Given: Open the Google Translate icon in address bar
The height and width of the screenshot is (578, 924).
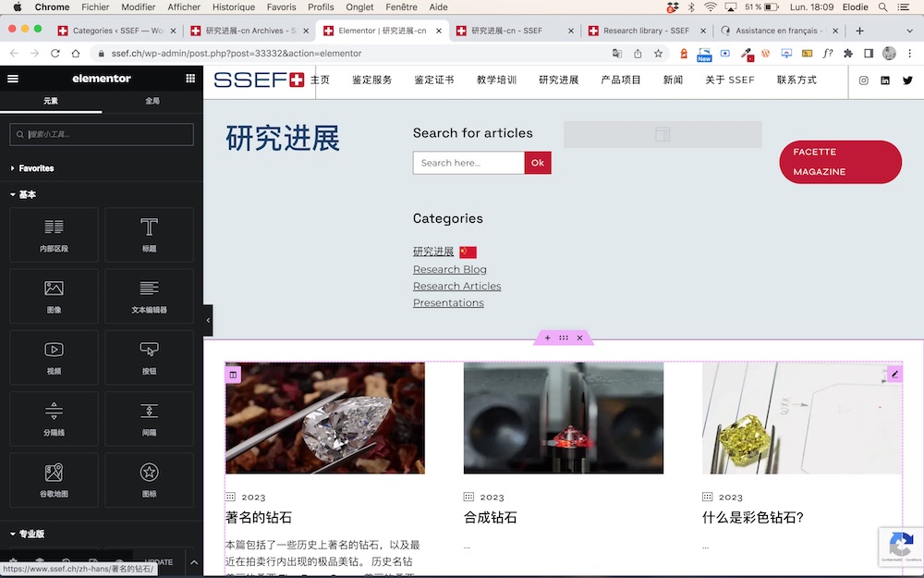Looking at the screenshot, I should coord(617,53).
